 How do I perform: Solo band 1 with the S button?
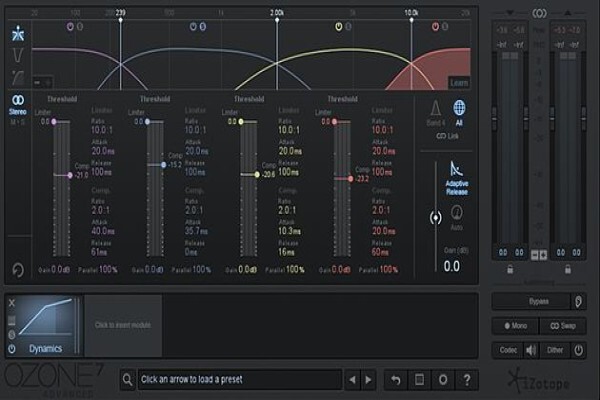[80, 26]
